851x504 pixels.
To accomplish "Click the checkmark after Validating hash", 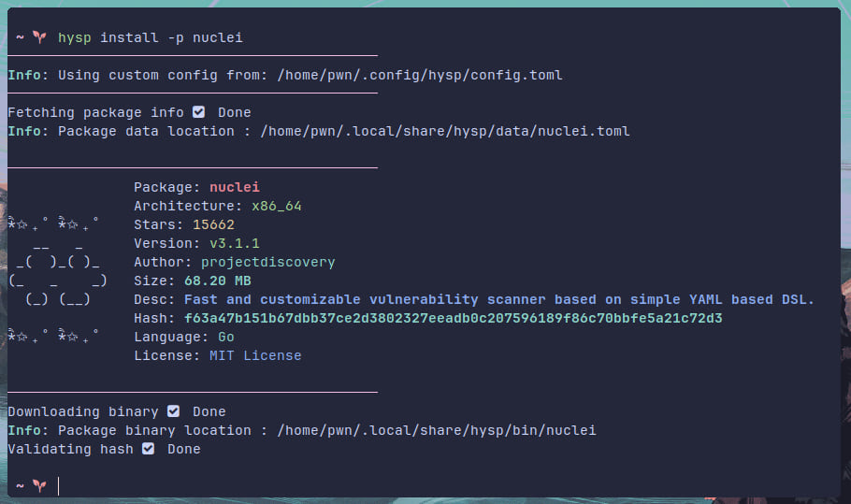I will pyautogui.click(x=148, y=449).
